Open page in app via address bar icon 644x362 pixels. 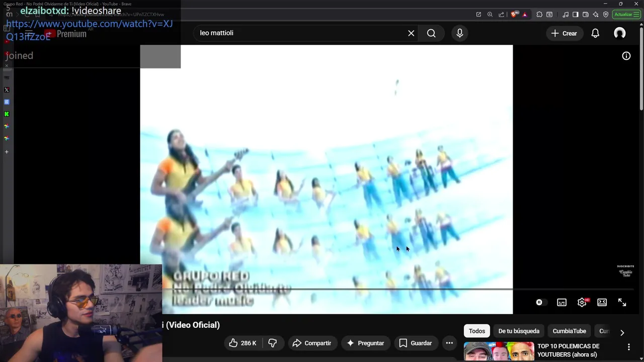[x=478, y=15]
